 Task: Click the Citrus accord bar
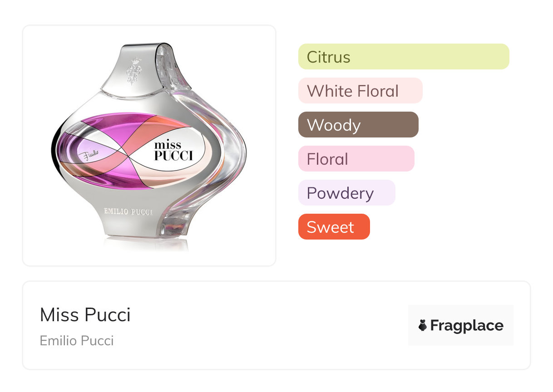(x=403, y=57)
